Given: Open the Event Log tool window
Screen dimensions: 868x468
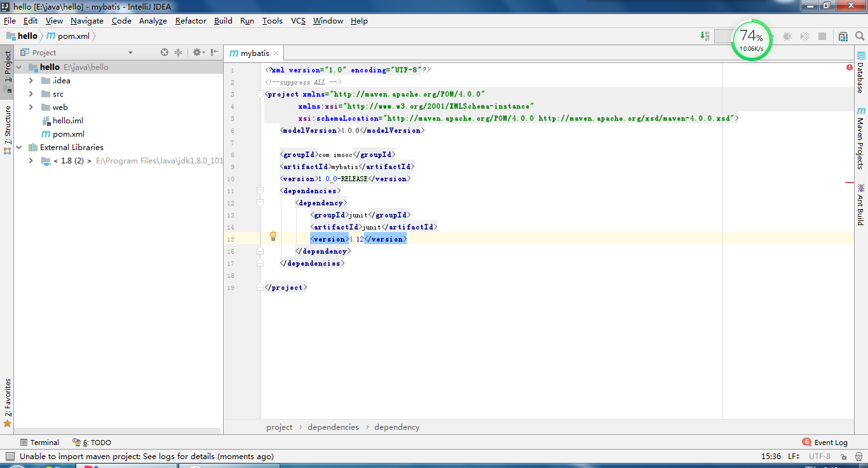Looking at the screenshot, I should 825,443.
